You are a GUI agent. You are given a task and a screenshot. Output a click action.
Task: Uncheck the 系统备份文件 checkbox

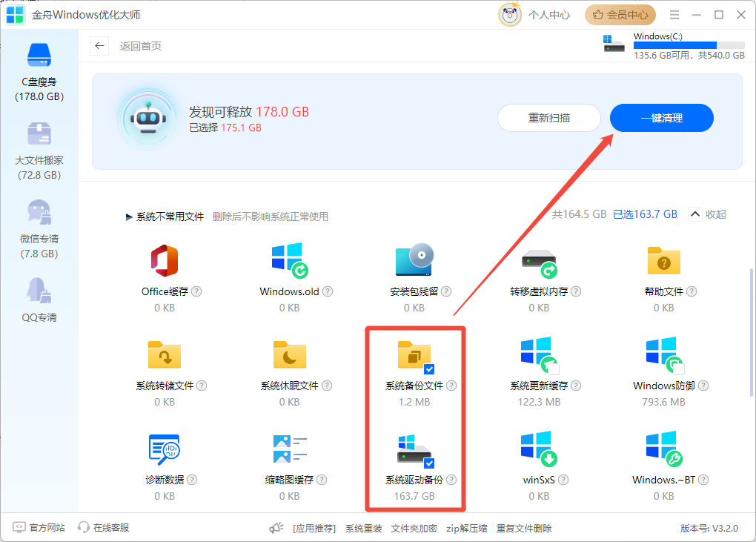click(x=429, y=369)
